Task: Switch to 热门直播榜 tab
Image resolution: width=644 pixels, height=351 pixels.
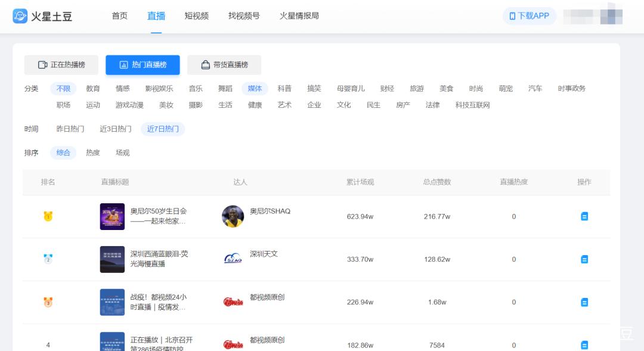Action: (143, 65)
